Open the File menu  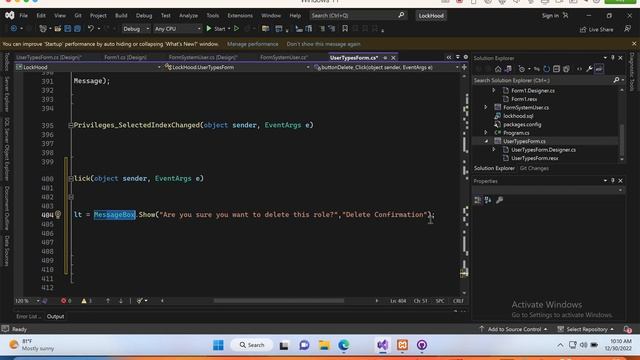click(24, 16)
